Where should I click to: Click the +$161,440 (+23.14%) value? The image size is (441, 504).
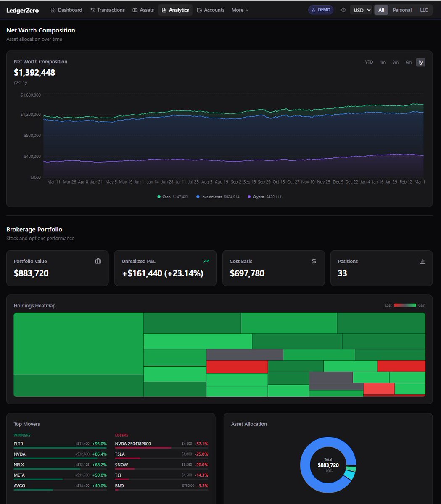click(x=163, y=273)
